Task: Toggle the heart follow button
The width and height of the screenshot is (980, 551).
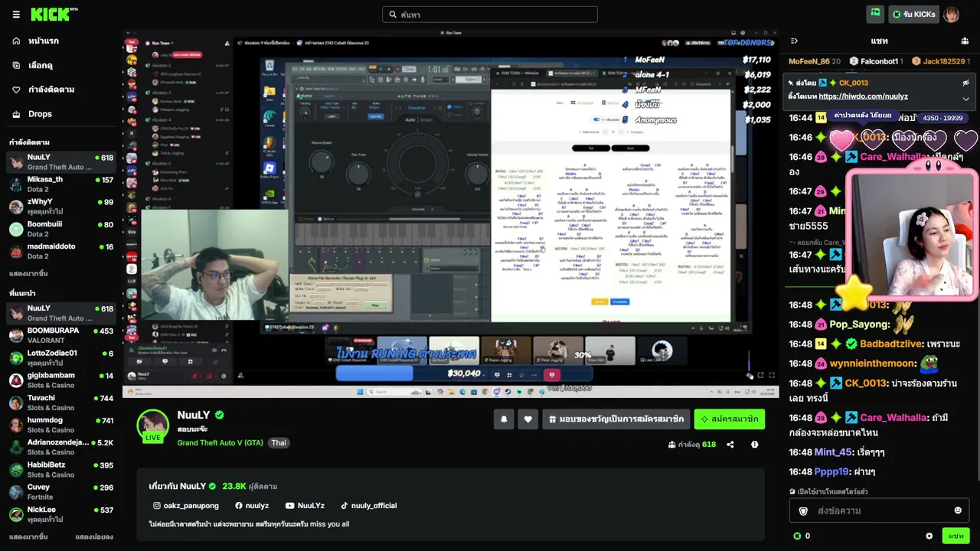Action: [x=528, y=419]
